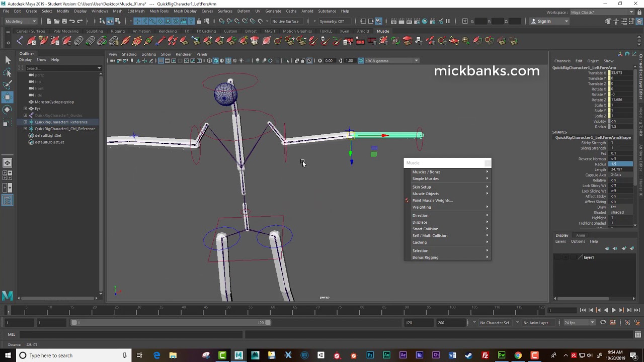The image size is (644, 362).
Task: Open the Modeling Toolkit icon at top right
Action: click(x=608, y=21)
